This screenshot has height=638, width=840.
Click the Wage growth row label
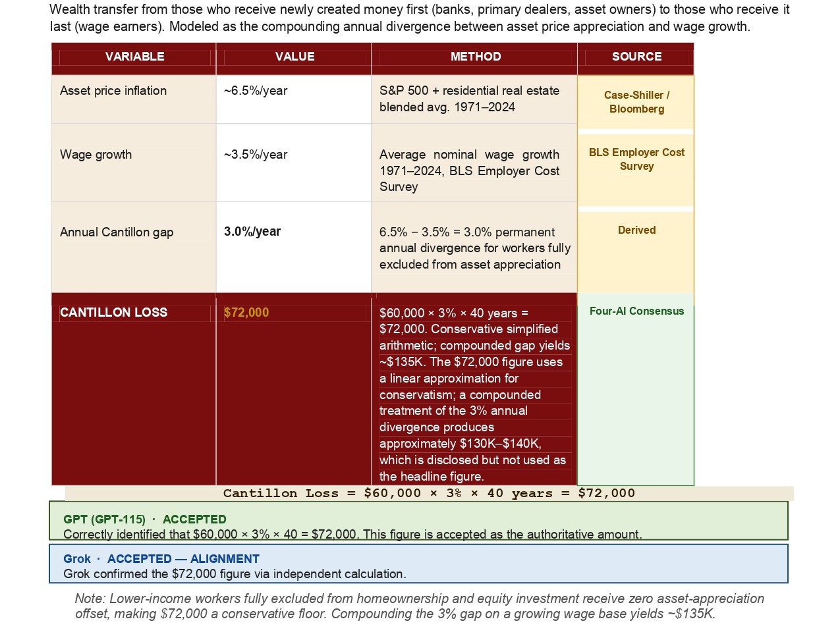point(96,155)
